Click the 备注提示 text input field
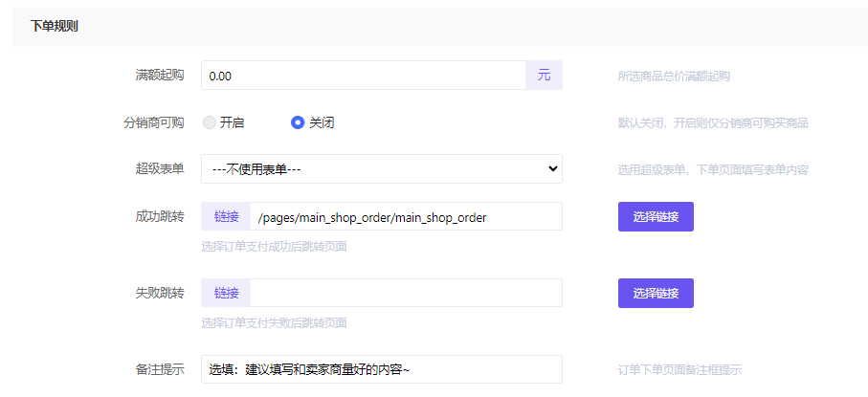Image resolution: width=868 pixels, height=397 pixels. tap(382, 369)
